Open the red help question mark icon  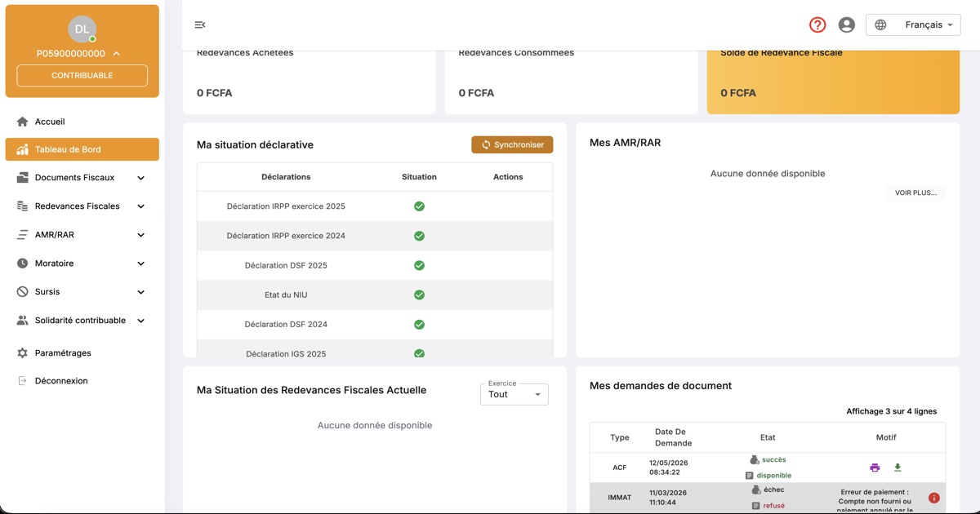817,25
